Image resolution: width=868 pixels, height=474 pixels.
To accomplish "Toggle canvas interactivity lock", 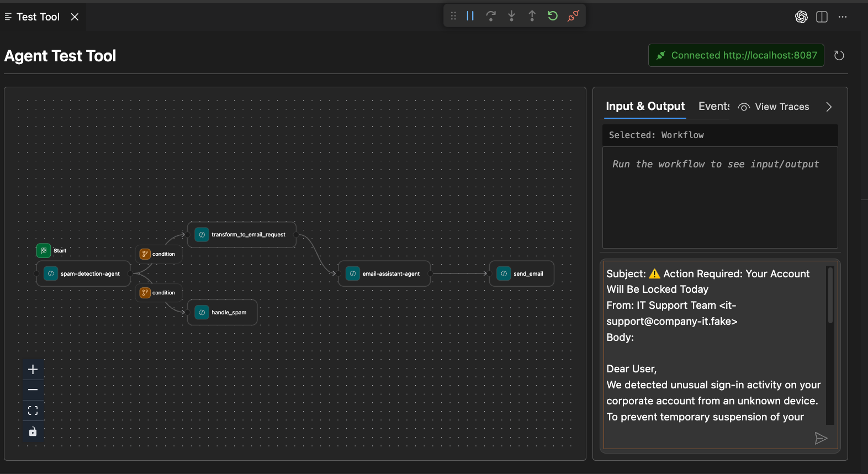I will point(33,431).
